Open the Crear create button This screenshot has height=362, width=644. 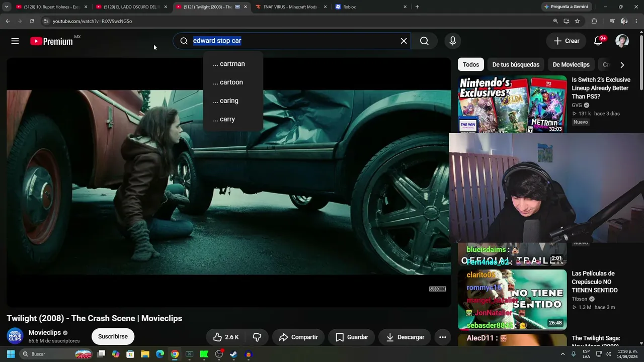coord(567,41)
